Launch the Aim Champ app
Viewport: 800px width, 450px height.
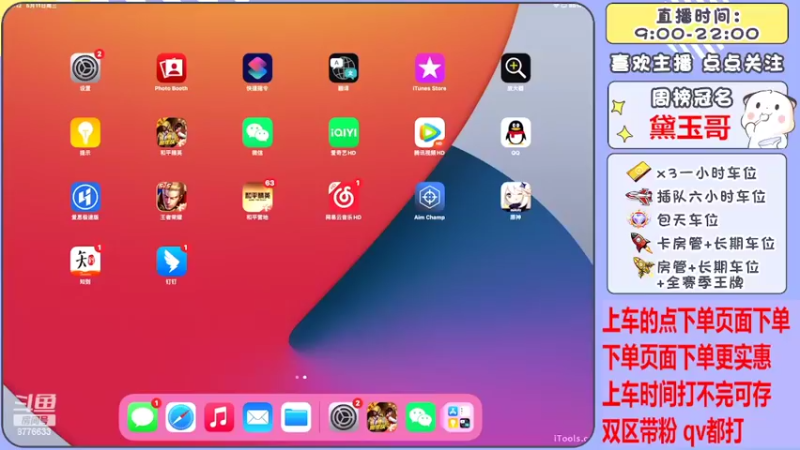[430, 197]
